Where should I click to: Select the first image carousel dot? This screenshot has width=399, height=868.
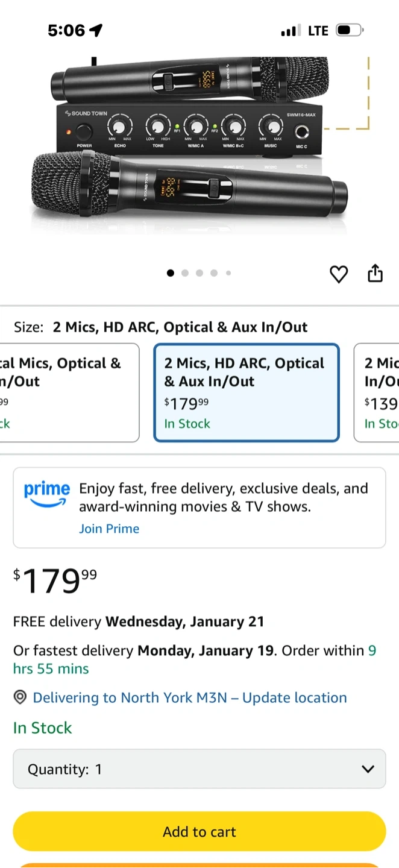pos(171,273)
